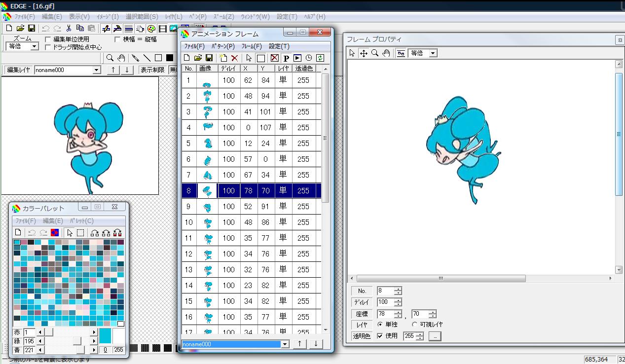The width and height of the screenshot is (625, 364).
Task: Click arrow pointer icon in Animation Frame toolbar
Action: (249, 58)
